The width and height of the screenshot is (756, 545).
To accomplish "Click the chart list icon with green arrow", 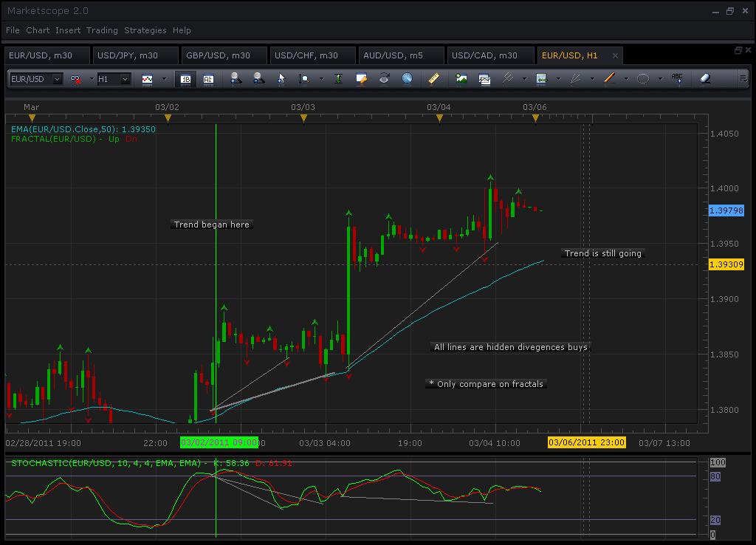I will [x=541, y=78].
